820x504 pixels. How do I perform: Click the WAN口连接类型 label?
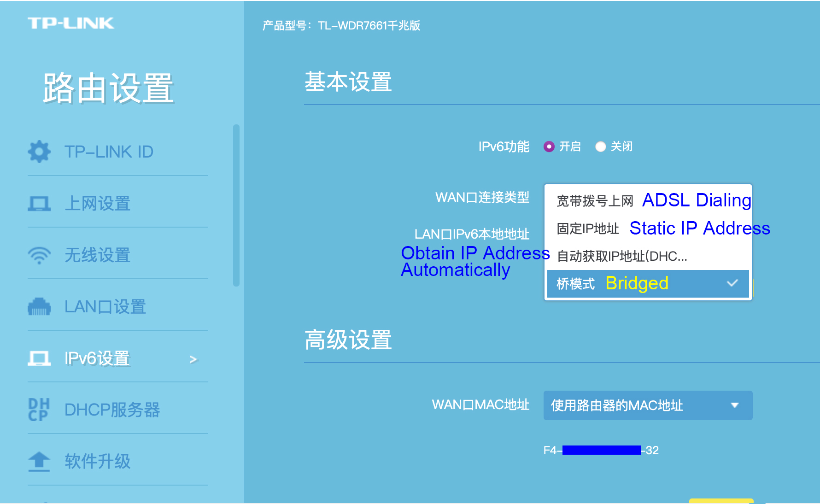[x=482, y=197]
